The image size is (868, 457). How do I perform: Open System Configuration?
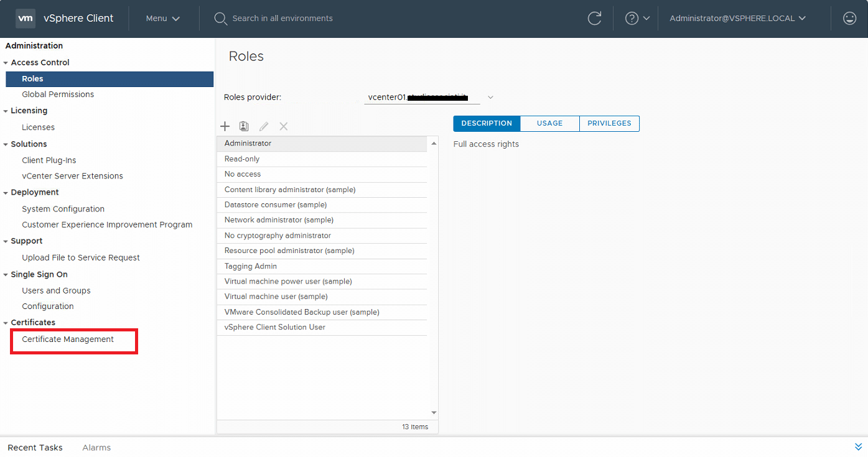click(63, 209)
